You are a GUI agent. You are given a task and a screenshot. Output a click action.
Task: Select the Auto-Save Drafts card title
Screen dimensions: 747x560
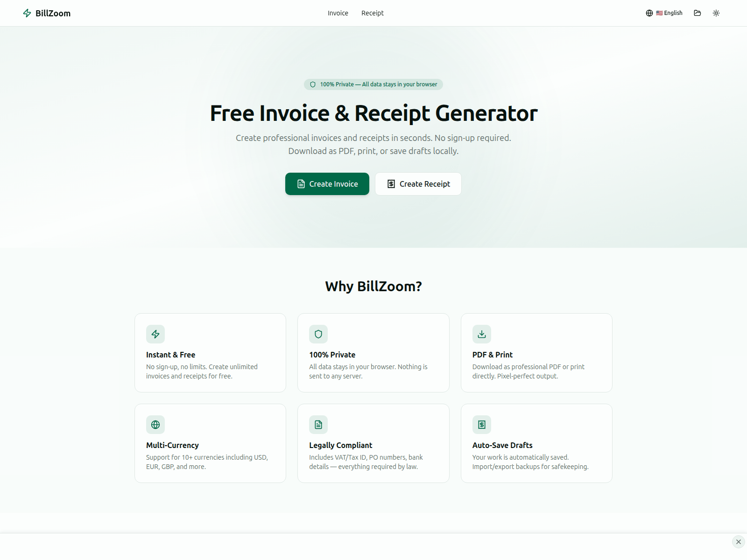[x=502, y=445]
